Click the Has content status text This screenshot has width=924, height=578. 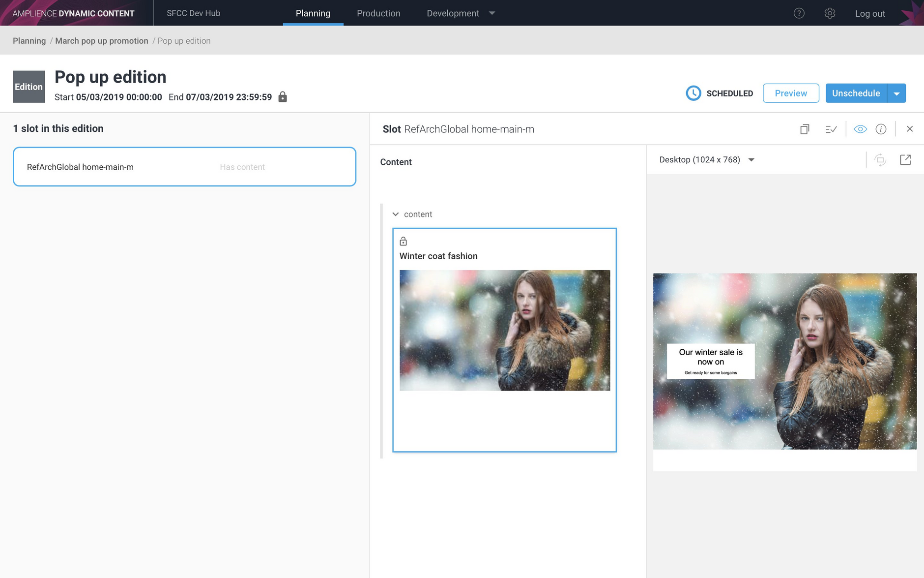pyautogui.click(x=242, y=167)
